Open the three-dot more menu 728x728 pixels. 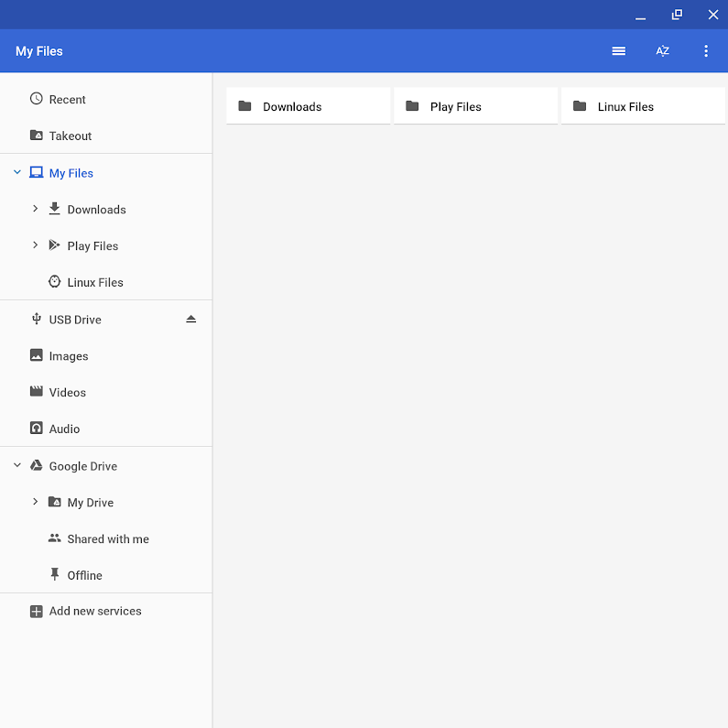pyautogui.click(x=705, y=51)
